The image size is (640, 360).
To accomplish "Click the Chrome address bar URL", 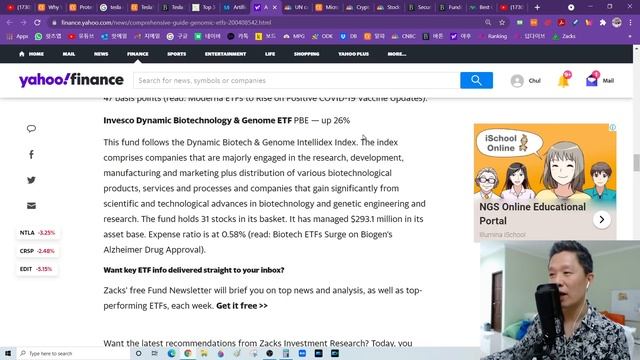I will [x=166, y=22].
